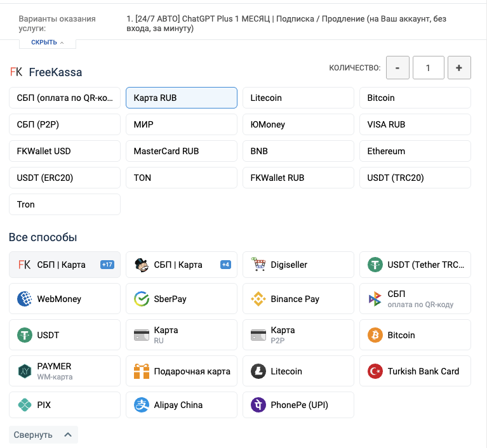Image resolution: width=487 pixels, height=448 pixels.
Task: Click the Подарочная карта gift icon
Action: (142, 371)
